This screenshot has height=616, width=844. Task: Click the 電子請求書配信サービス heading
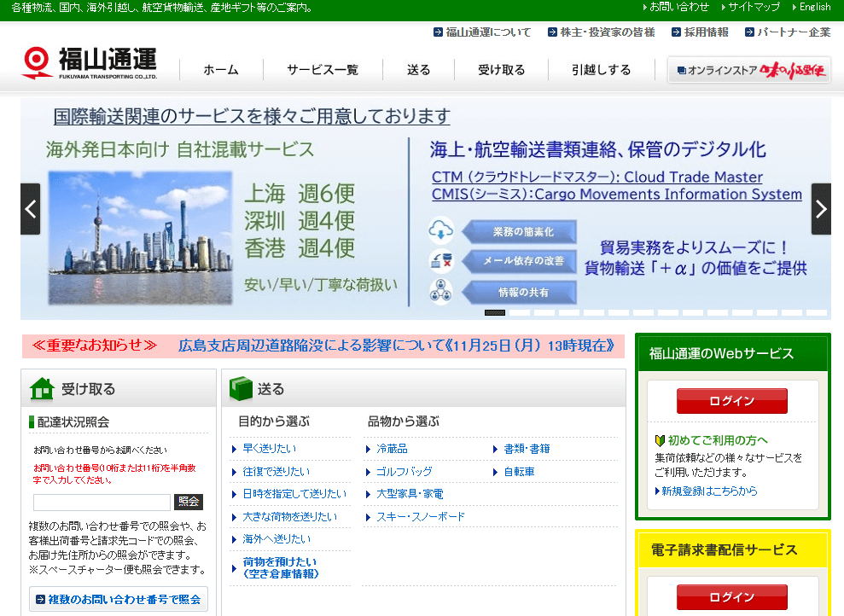click(x=724, y=549)
